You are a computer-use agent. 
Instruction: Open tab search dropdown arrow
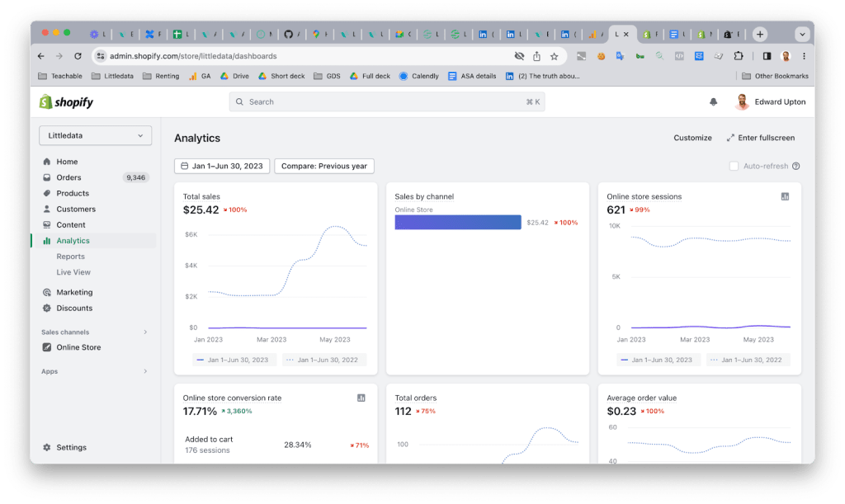click(802, 35)
